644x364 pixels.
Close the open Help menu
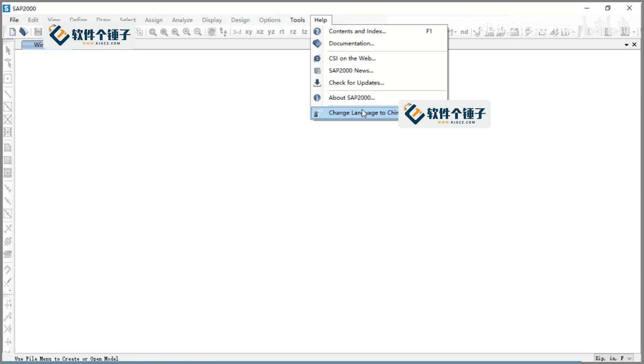(x=321, y=20)
